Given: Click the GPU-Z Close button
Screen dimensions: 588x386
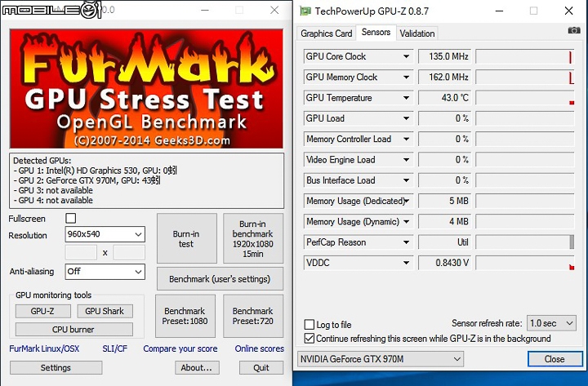Looking at the screenshot, I should pyautogui.click(x=555, y=359).
